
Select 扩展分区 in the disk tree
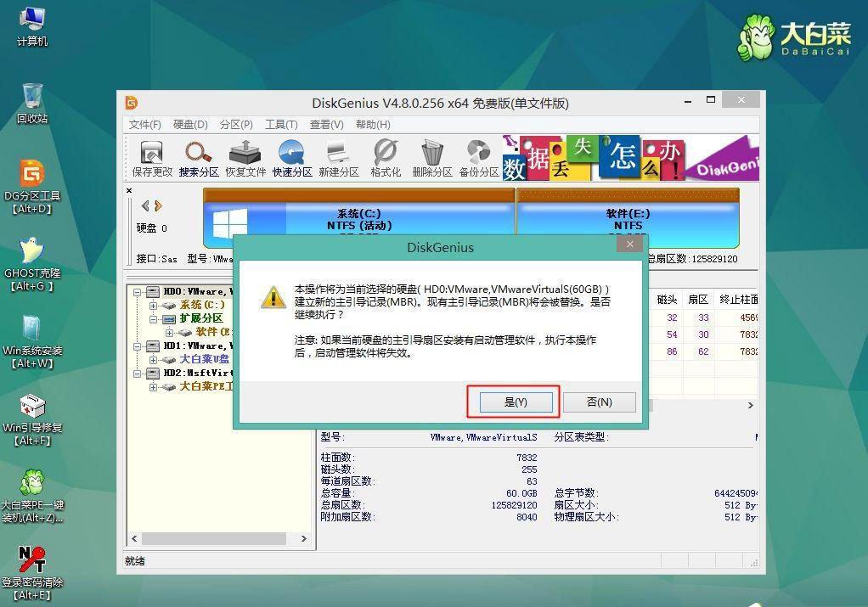point(201,318)
